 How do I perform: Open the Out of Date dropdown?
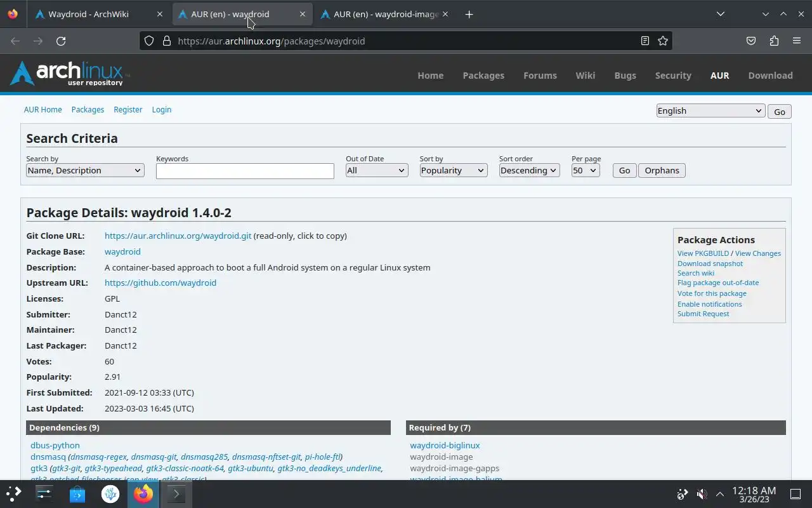click(377, 170)
